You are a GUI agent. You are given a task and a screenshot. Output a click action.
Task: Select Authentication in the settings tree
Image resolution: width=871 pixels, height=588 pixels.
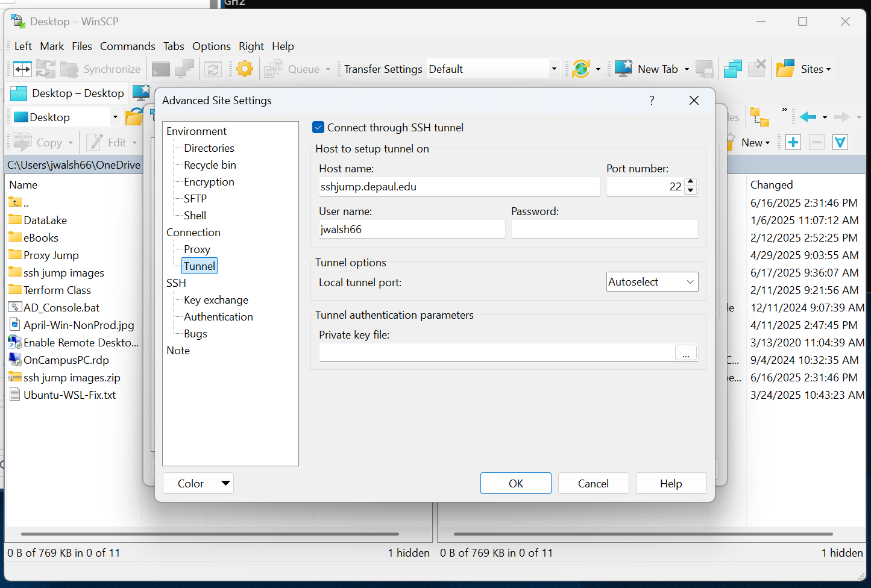218,317
